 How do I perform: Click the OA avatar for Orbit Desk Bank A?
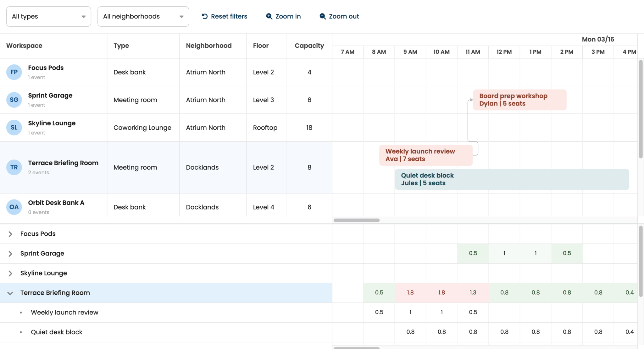coord(14,207)
